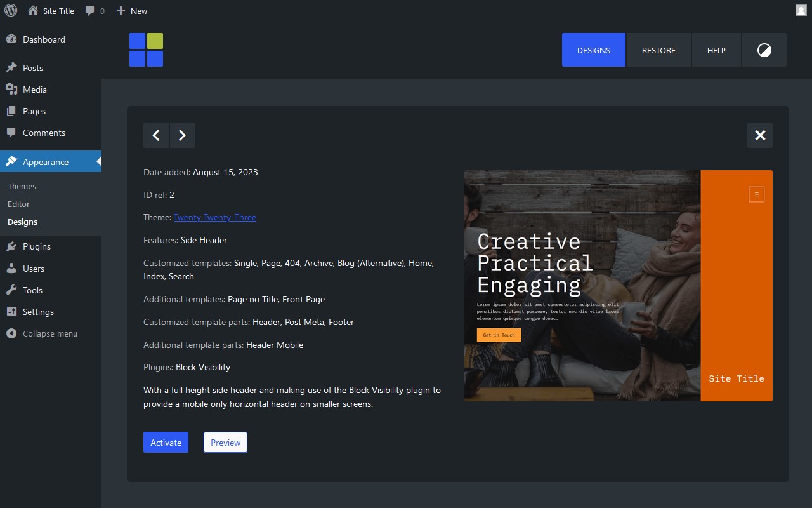Screen dimensions: 812x508
Task: Click the Side Header features text
Action: (x=204, y=240)
